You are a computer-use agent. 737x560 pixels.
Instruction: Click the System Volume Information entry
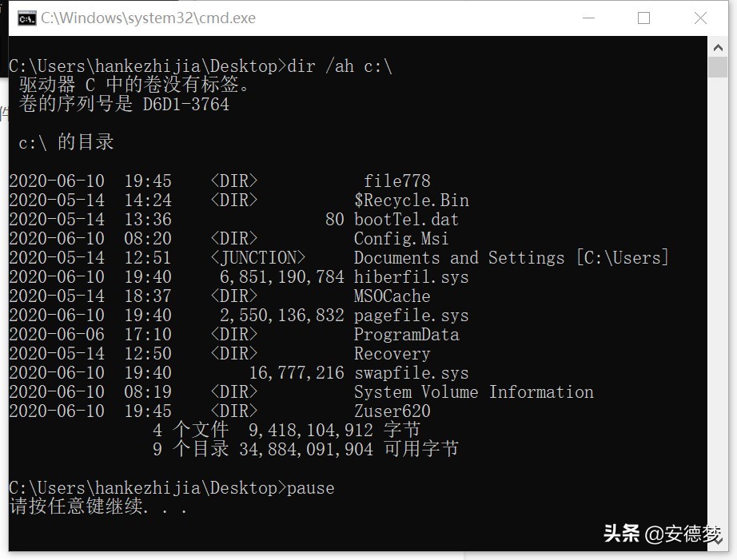click(473, 392)
